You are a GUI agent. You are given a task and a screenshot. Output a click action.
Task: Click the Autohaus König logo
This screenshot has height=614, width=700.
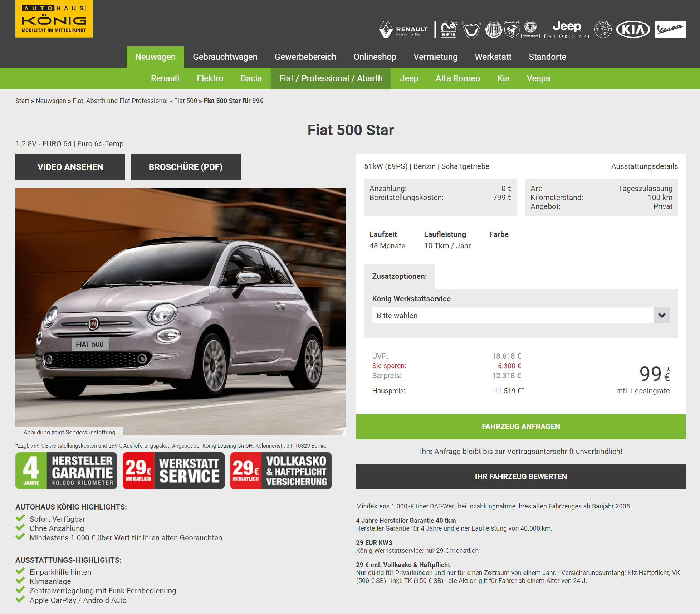[x=54, y=19]
